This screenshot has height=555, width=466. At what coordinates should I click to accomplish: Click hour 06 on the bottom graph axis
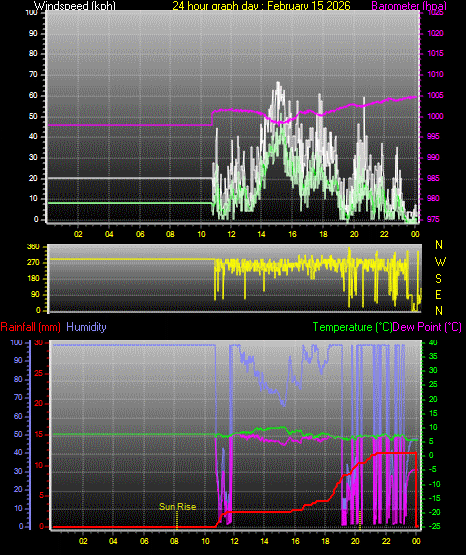[144, 541]
